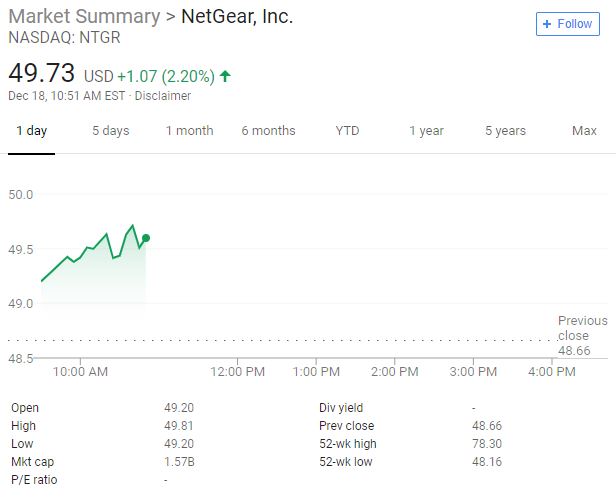Switch to the 5 days tab
616x503 pixels.
(111, 130)
